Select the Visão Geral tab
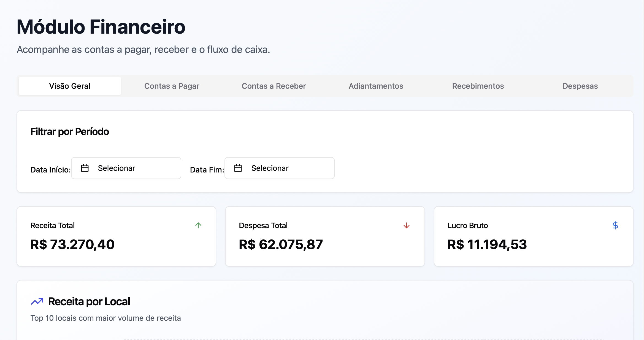The height and width of the screenshot is (340, 644). (x=70, y=86)
